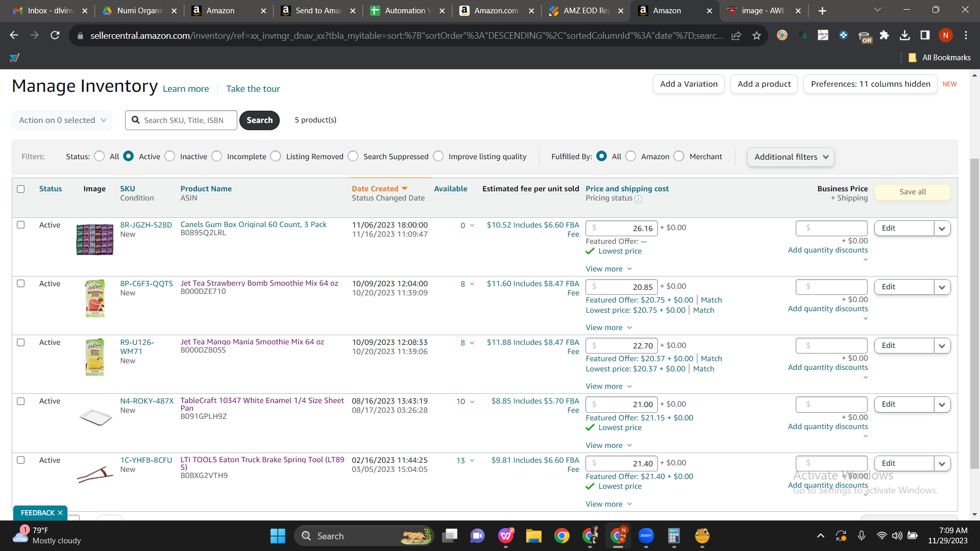Share this page via address bar icon
980x551 pixels.
pos(736,35)
